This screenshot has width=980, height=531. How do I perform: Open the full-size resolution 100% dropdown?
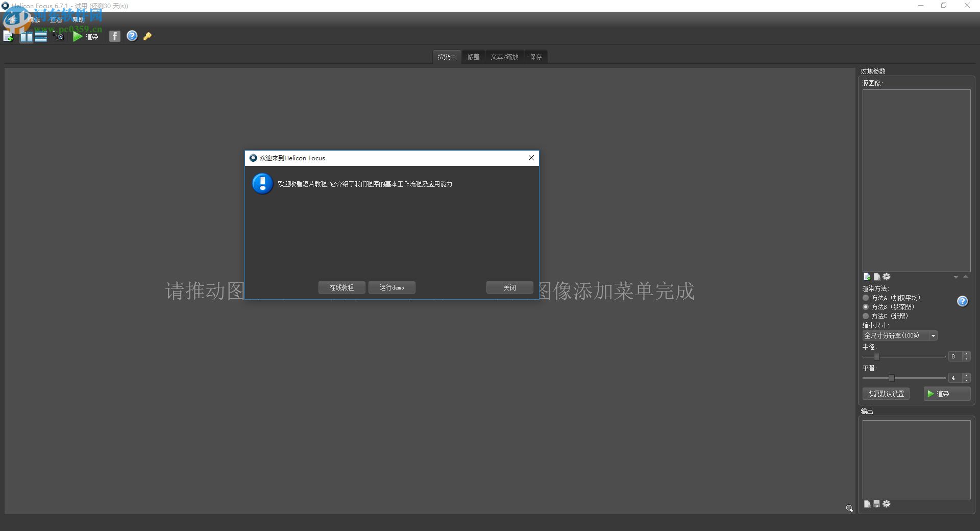pos(900,335)
